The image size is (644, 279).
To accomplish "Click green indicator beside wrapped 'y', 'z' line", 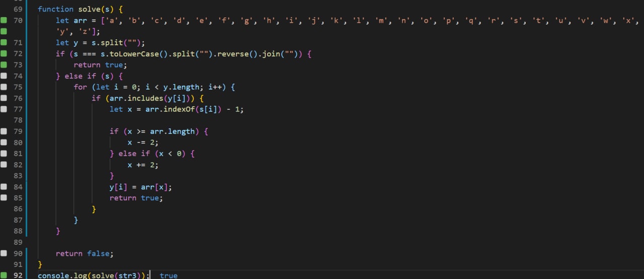I will (4, 32).
